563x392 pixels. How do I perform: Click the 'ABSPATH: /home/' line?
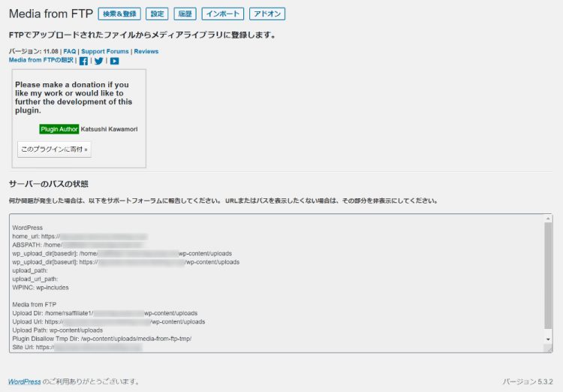click(78, 245)
